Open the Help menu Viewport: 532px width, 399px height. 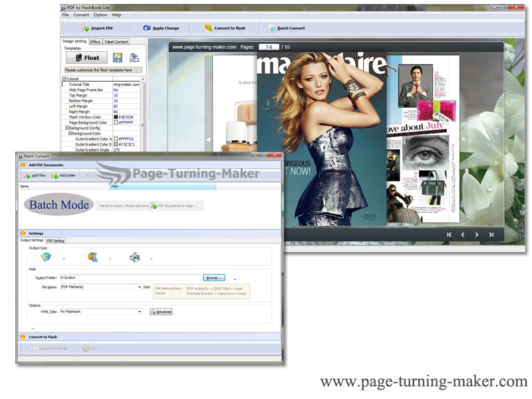pos(116,15)
